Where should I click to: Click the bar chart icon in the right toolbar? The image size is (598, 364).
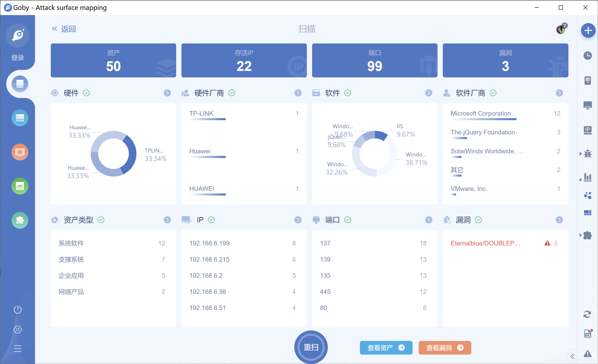[x=588, y=177]
